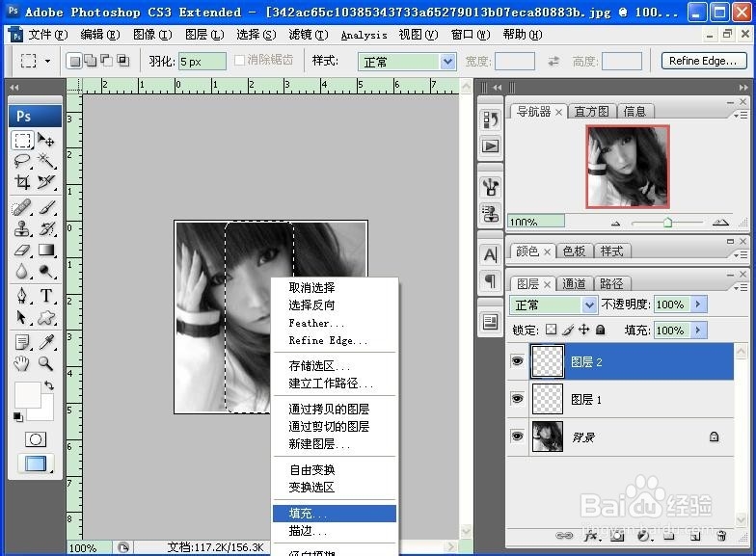Select the Hand tool

(x=22, y=362)
